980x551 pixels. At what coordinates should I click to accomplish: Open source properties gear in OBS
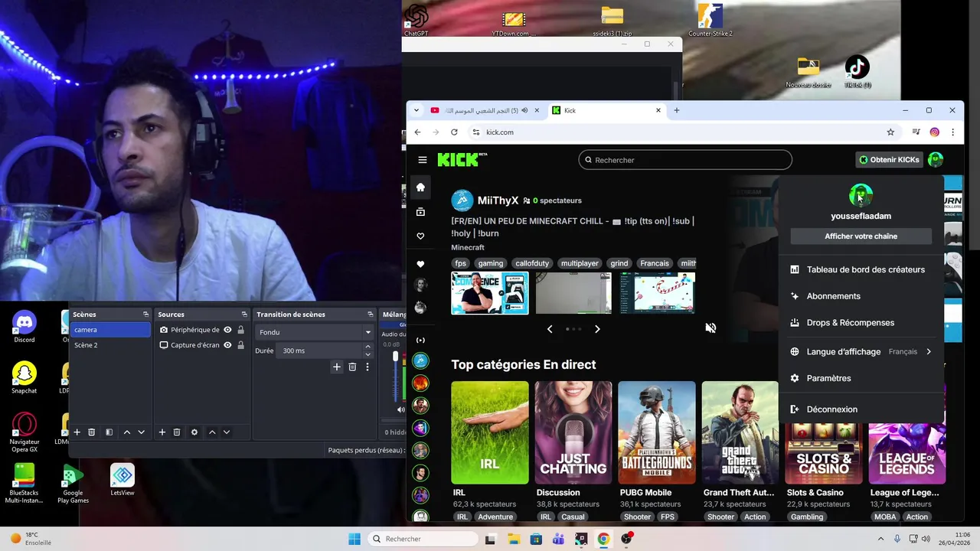click(x=194, y=432)
